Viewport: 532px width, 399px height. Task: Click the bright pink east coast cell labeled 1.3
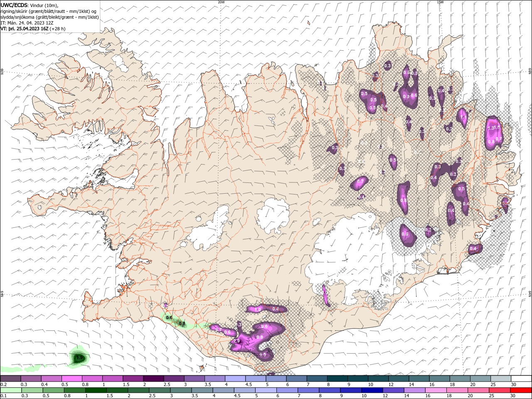(x=493, y=132)
